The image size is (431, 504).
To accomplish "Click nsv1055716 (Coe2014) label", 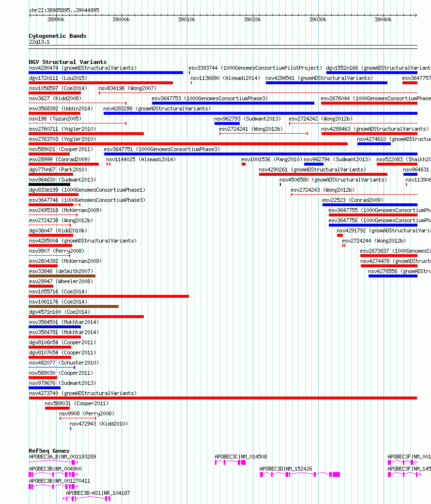I will pyautogui.click(x=58, y=291).
